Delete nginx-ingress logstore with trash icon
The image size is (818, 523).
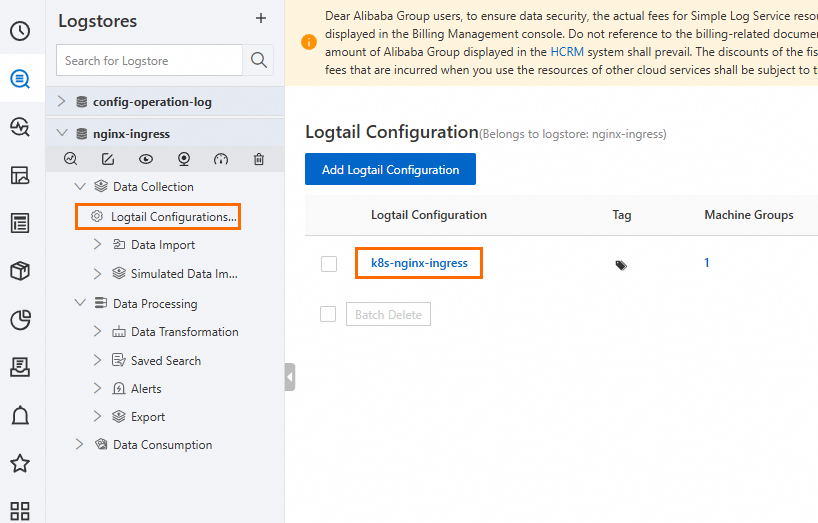259,159
